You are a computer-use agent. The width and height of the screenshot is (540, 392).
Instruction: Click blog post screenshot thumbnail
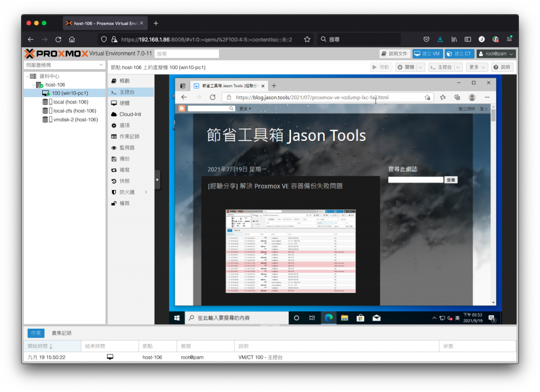tap(291, 251)
